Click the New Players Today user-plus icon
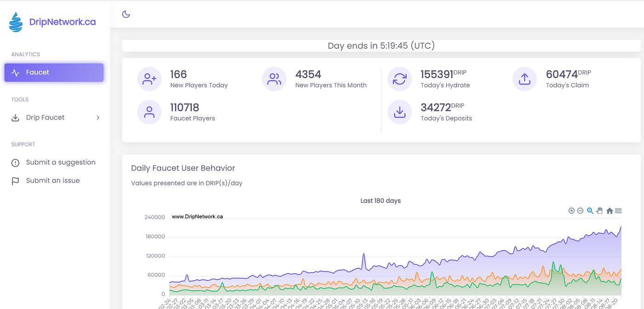The image size is (644, 309). (x=149, y=79)
